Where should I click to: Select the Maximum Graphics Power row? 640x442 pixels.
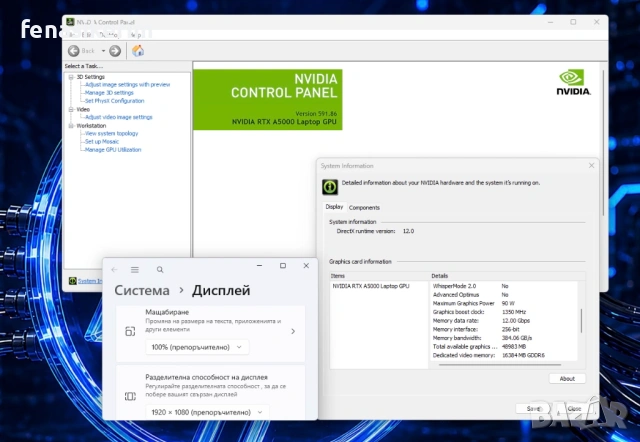(x=504, y=303)
